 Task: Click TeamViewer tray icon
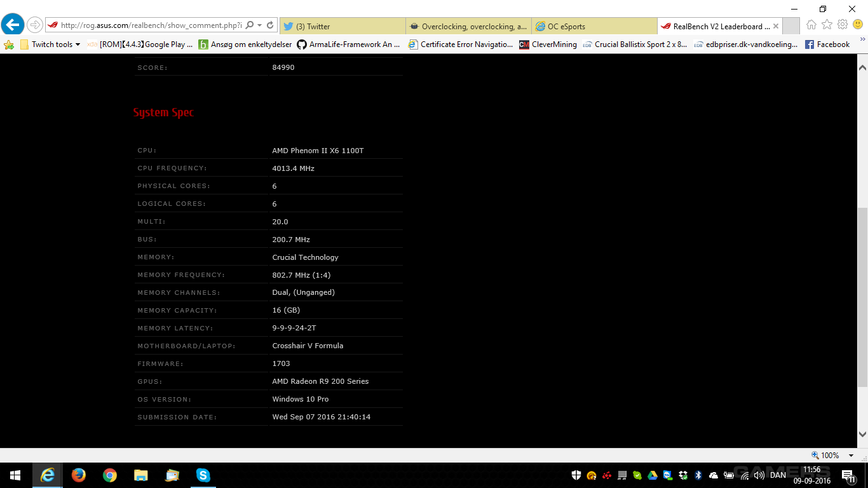pyautogui.click(x=668, y=475)
